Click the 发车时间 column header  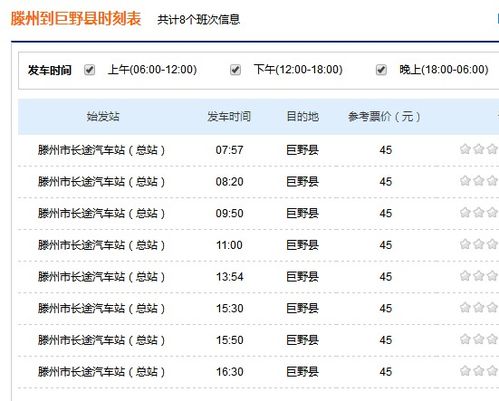click(229, 117)
